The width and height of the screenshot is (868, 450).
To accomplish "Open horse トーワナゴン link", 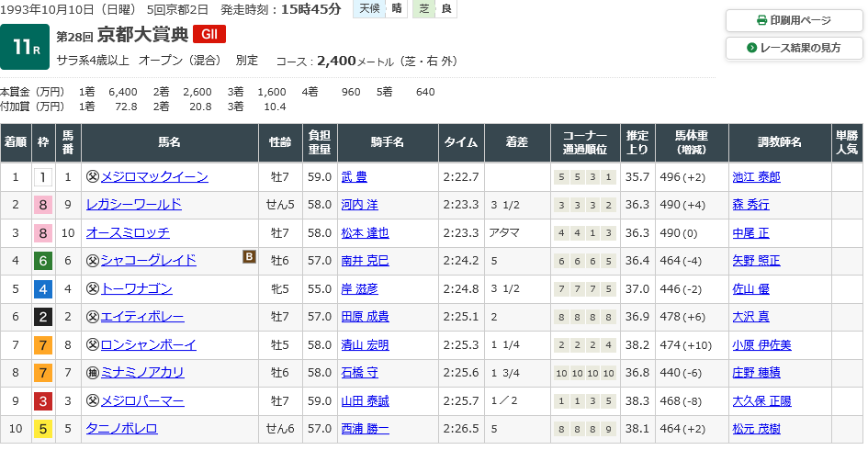I will point(137,289).
